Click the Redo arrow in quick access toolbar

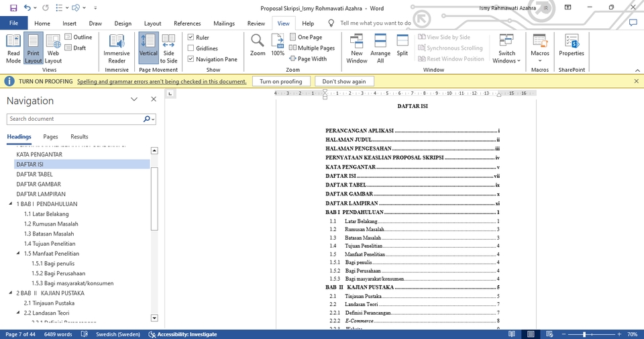[45, 8]
